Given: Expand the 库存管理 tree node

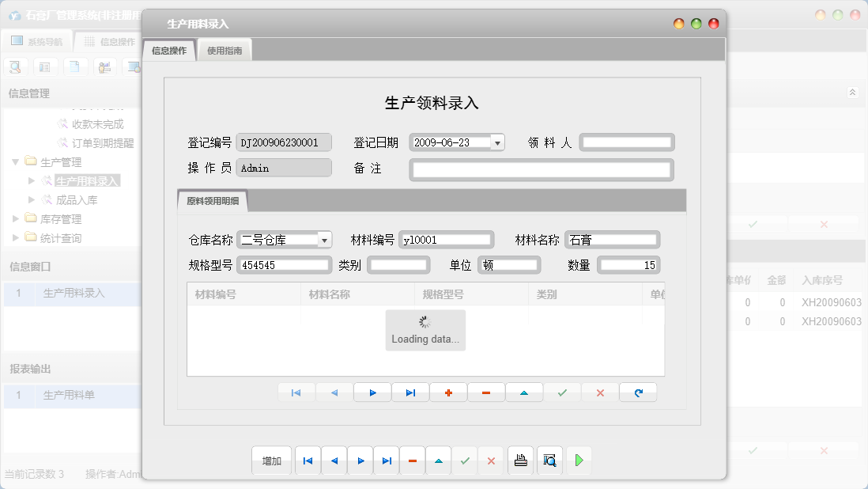Looking at the screenshot, I should coord(14,219).
